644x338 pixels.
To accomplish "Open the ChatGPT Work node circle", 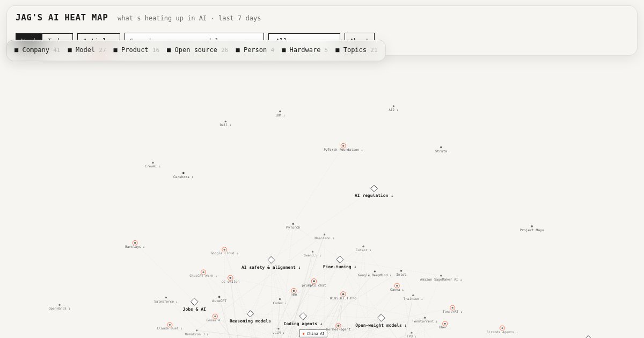I will (x=203, y=272).
